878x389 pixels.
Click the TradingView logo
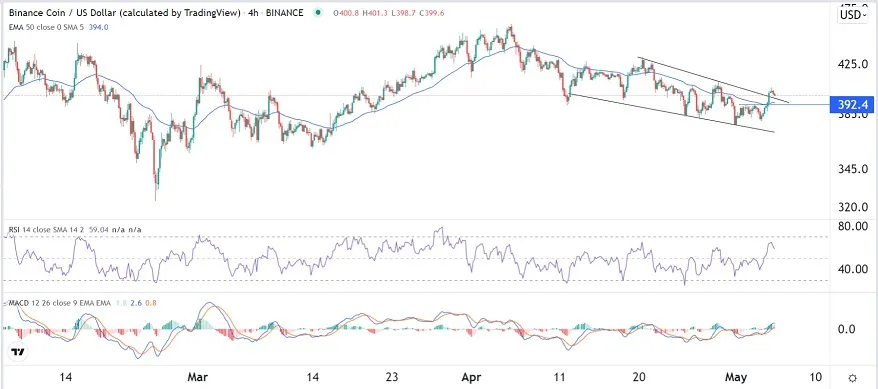pyautogui.click(x=18, y=352)
